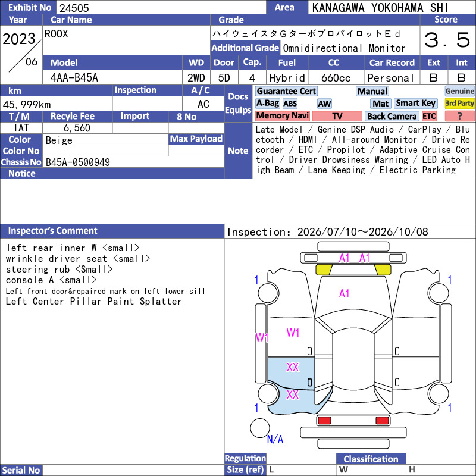Select the Back Camera badge
The height and width of the screenshot is (476, 476).
392,116
